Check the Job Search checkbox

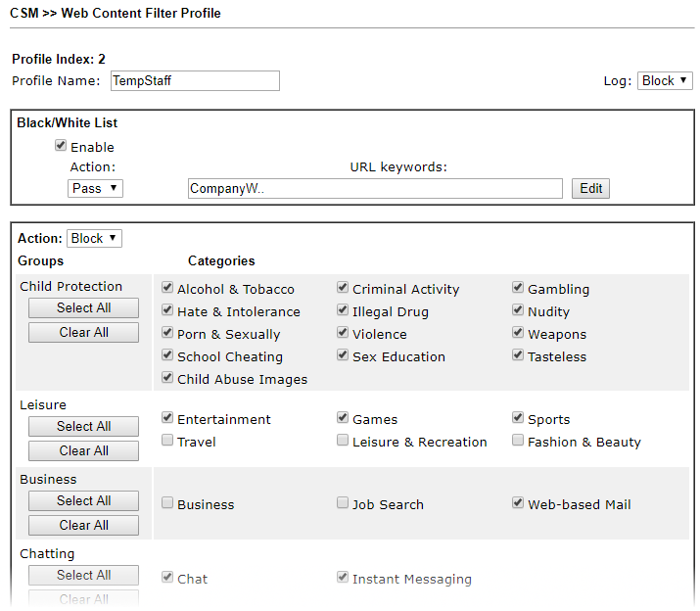(x=343, y=504)
